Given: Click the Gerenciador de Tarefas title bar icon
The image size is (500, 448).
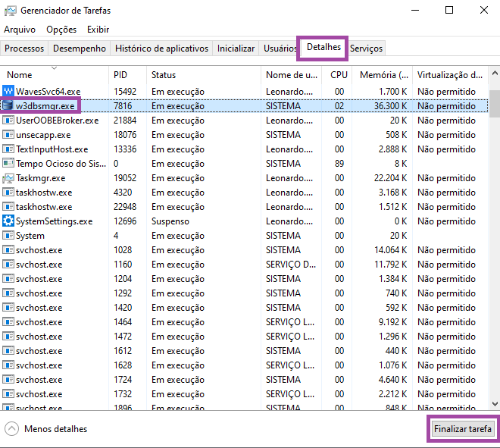Looking at the screenshot, I should coord(10,11).
